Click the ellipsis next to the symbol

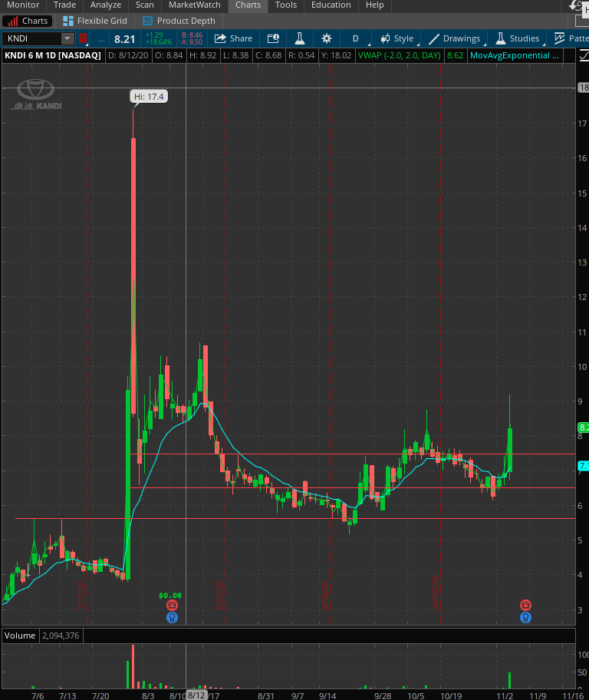(102, 39)
